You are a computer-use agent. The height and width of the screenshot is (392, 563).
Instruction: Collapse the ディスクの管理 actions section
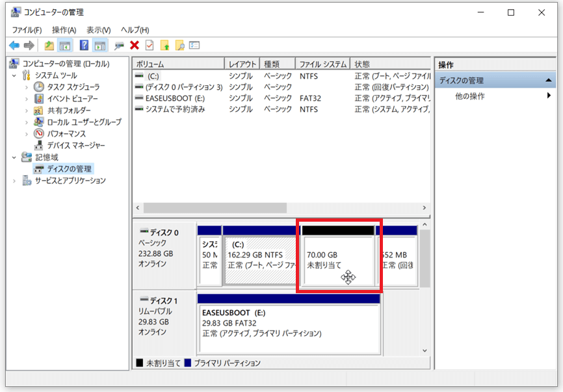[549, 81]
